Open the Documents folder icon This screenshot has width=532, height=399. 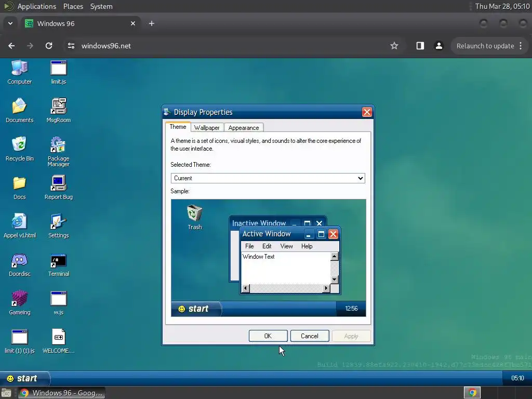19,110
